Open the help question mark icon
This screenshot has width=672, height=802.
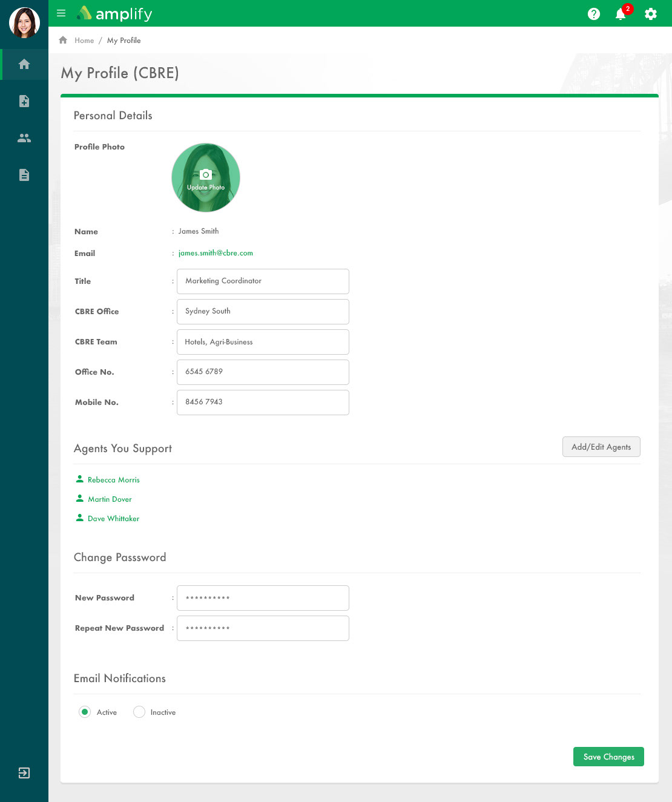(x=594, y=13)
